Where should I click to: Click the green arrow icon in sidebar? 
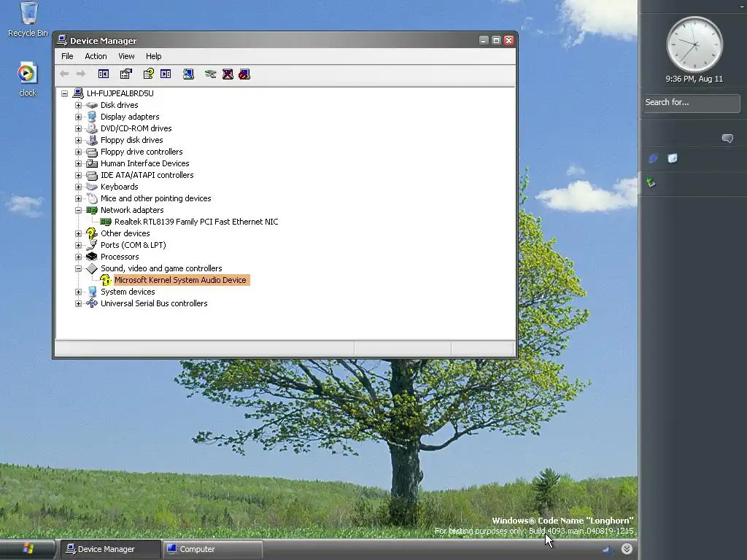tap(651, 182)
